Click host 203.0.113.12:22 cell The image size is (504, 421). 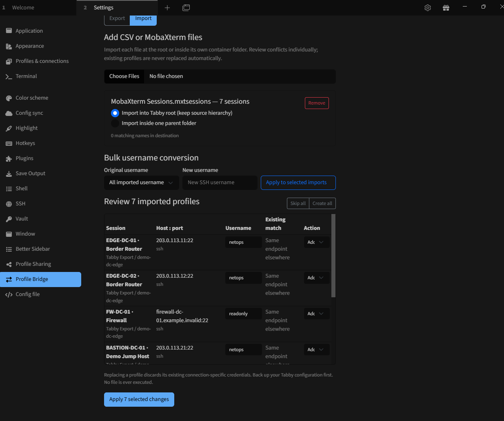tap(175, 276)
